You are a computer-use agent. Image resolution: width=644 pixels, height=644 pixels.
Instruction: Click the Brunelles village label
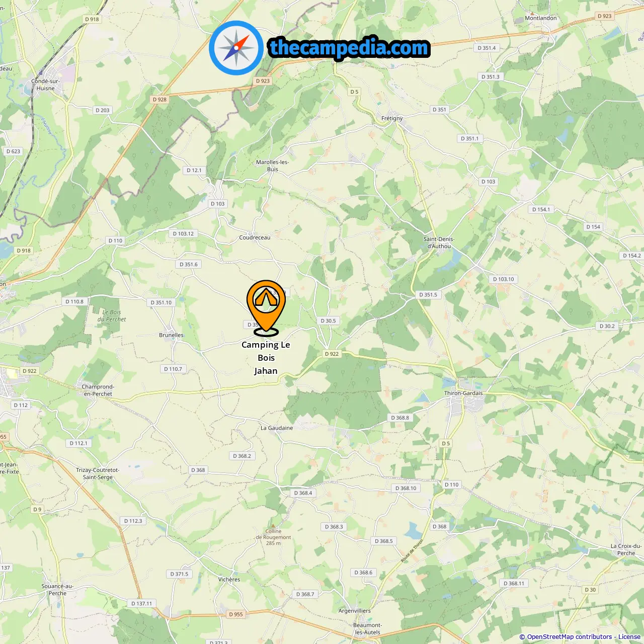[x=171, y=335]
